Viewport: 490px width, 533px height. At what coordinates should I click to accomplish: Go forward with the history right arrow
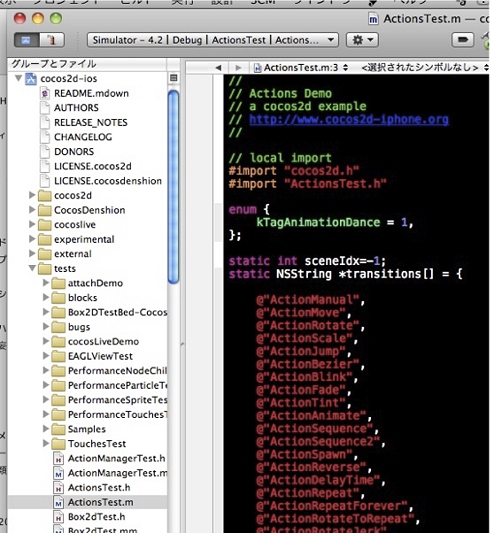click(238, 68)
